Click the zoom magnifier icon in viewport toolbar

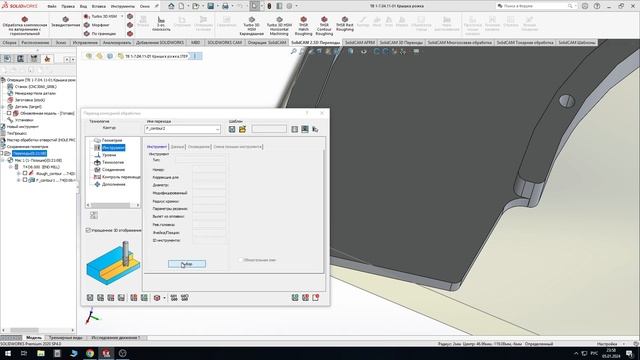[293, 51]
